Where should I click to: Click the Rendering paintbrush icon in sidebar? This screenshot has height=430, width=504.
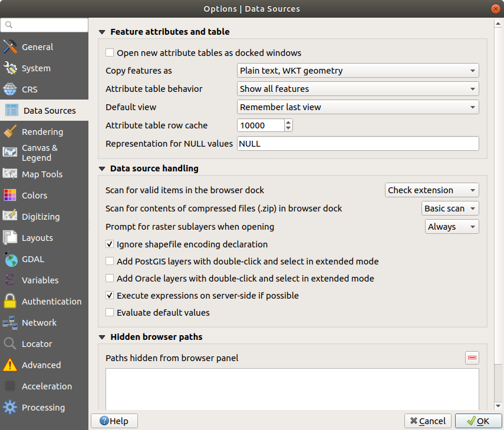tap(10, 132)
